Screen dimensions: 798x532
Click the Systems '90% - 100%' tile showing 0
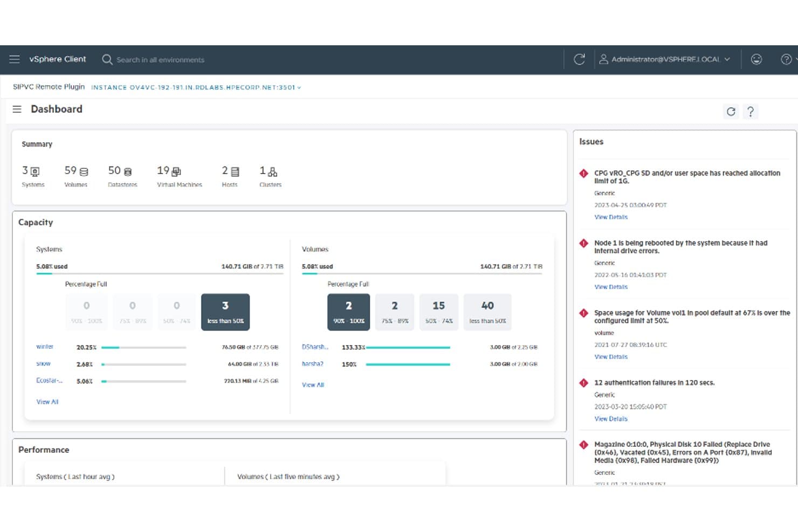tap(86, 312)
